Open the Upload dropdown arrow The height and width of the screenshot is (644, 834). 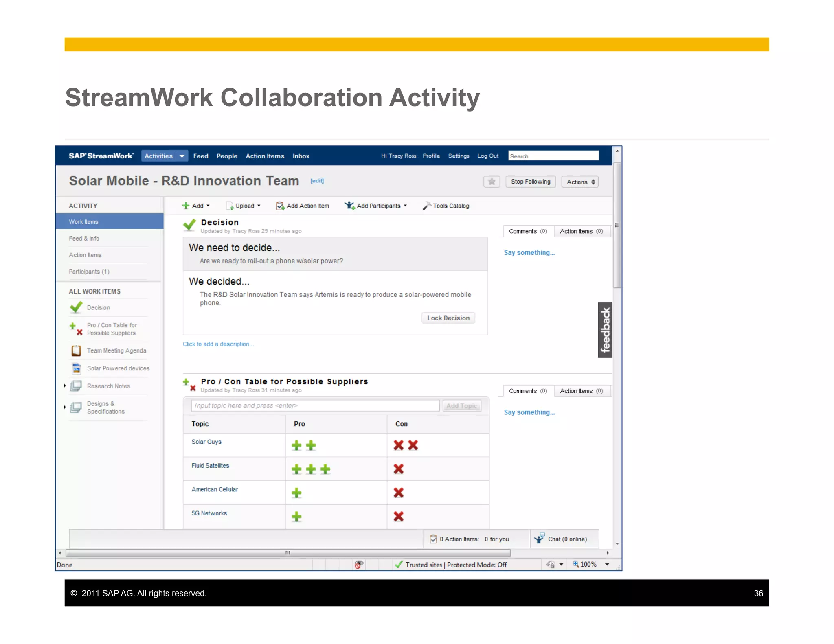(x=259, y=206)
